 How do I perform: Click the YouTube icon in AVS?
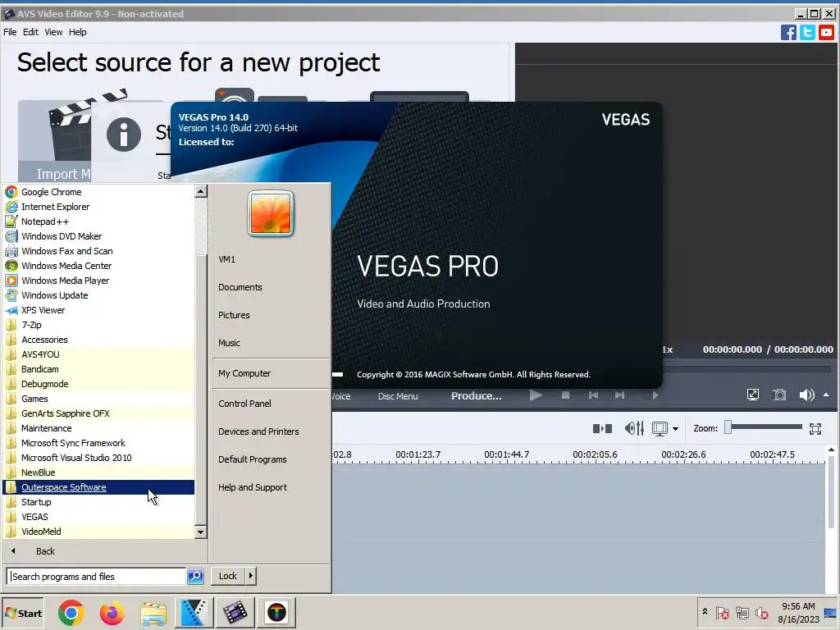pyautogui.click(x=827, y=32)
